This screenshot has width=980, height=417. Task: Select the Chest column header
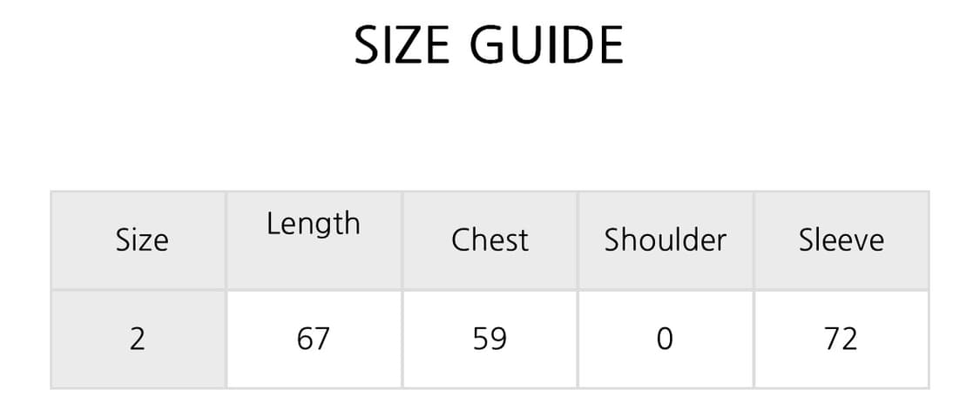click(x=490, y=240)
